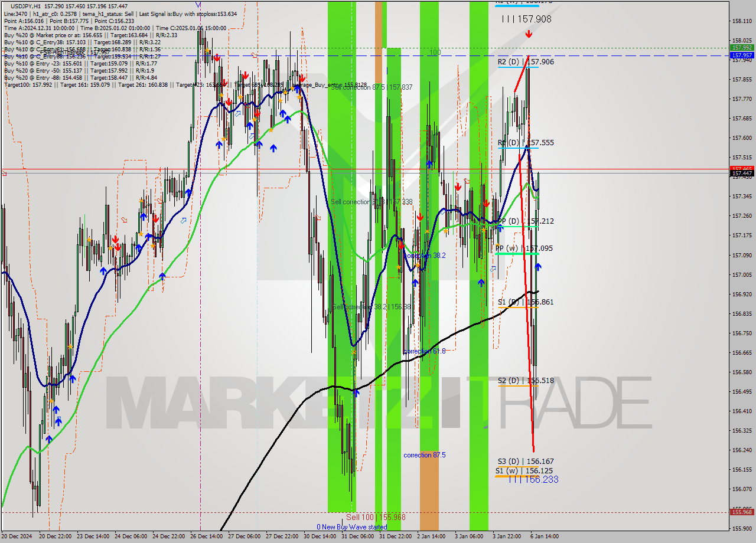
Task: Click the Sell 100 | 155.968 label
Action: pyautogui.click(x=376, y=517)
